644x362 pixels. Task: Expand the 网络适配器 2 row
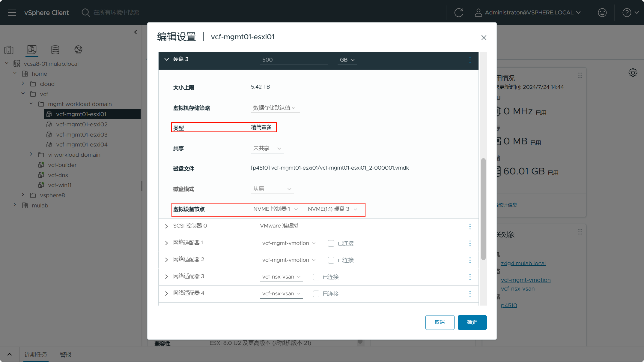[166, 260]
